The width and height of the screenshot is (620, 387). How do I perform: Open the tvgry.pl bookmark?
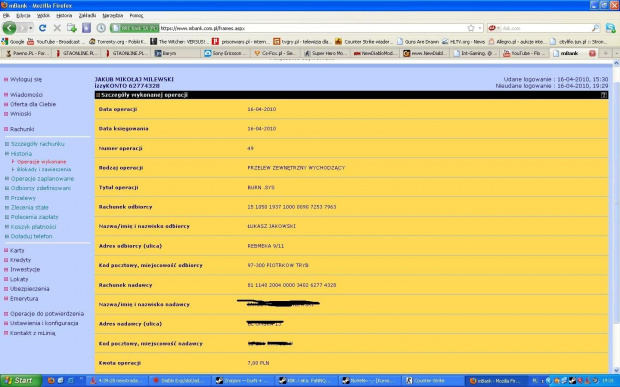click(303, 42)
